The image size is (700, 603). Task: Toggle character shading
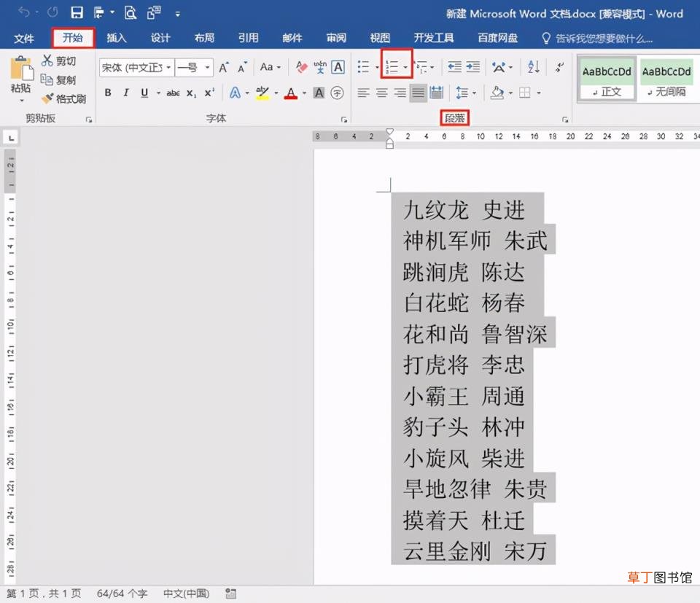319,93
